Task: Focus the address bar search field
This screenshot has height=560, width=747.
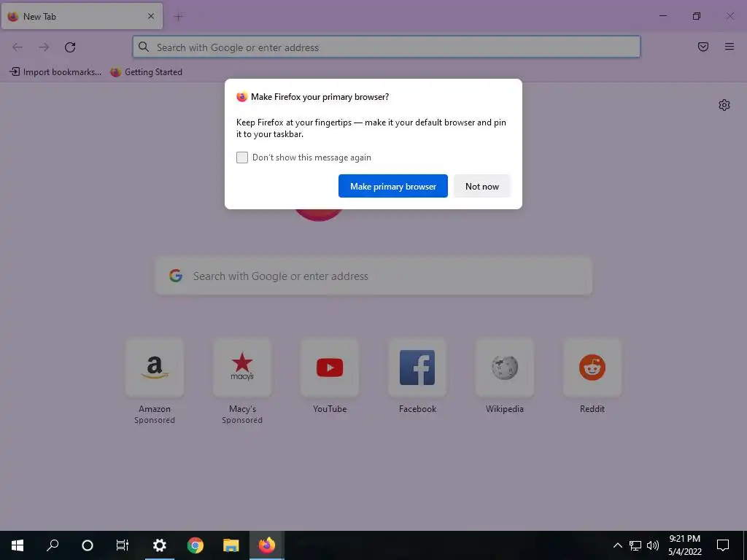Action: coord(387,47)
